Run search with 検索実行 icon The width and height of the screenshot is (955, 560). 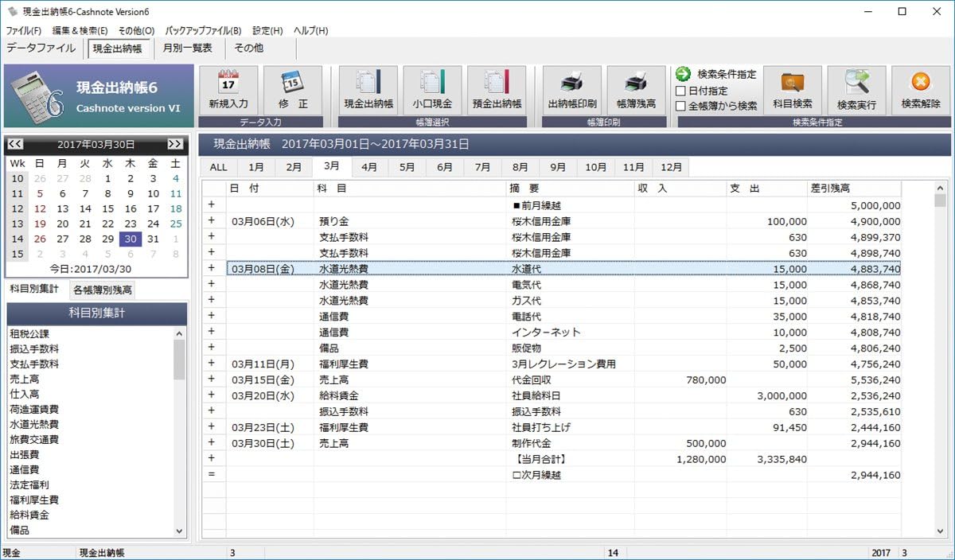tap(856, 83)
